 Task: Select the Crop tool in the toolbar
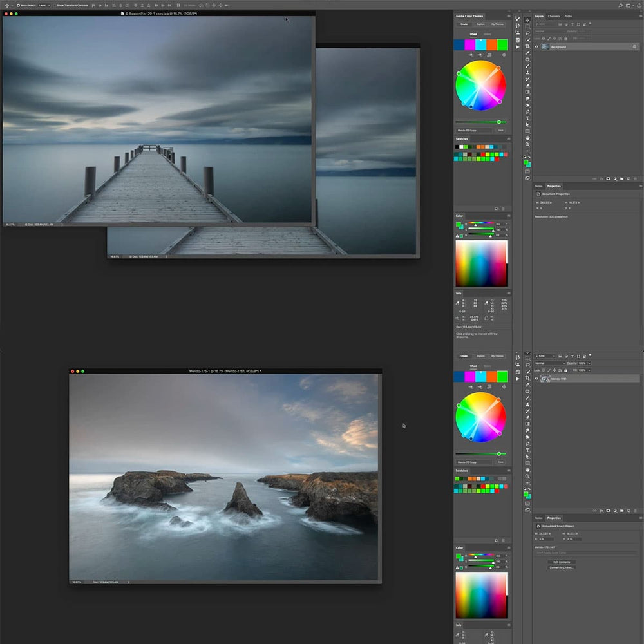pyautogui.click(x=527, y=46)
